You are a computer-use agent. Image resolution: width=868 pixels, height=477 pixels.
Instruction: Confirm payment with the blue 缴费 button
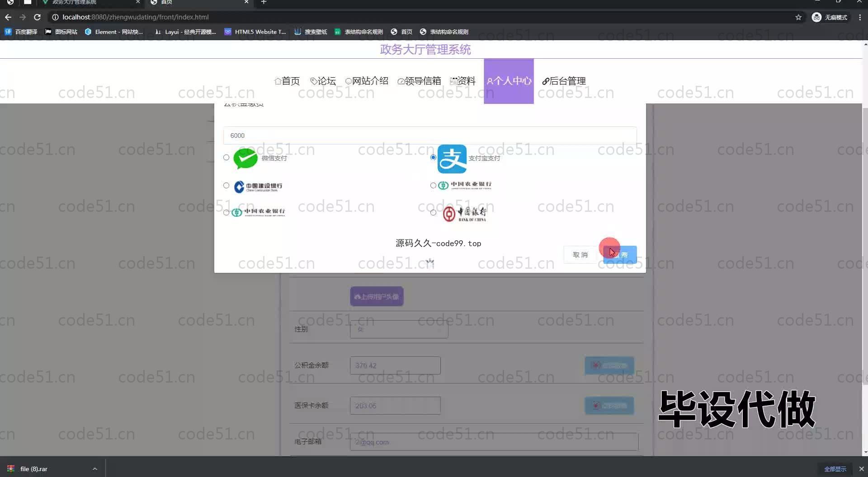tap(620, 255)
